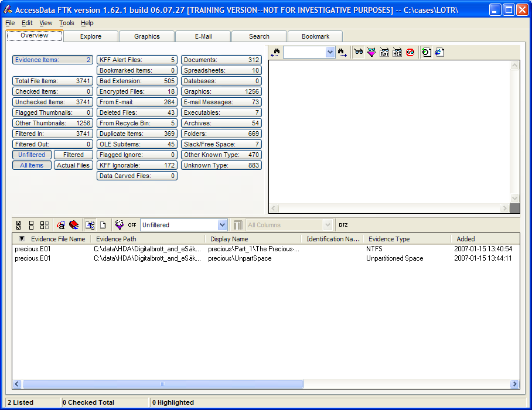Image resolution: width=532 pixels, height=410 pixels.
Task: Select the Filtered View glasses-with-funnel icon
Action: click(x=371, y=52)
